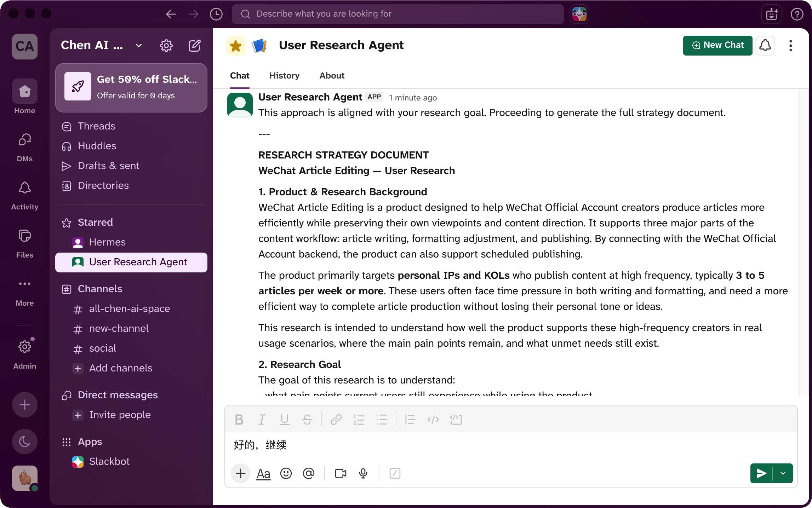This screenshot has width=812, height=508.
Task: Toggle the star on this conversation
Action: [x=236, y=46]
